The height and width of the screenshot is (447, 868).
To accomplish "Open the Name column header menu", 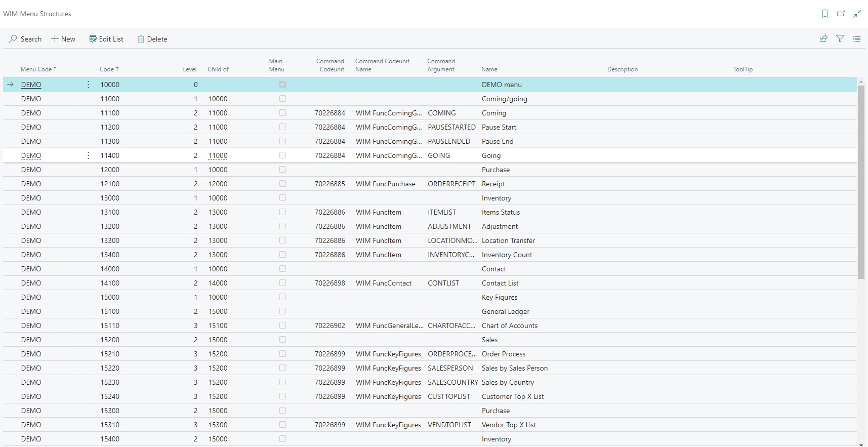I will 489,69.
